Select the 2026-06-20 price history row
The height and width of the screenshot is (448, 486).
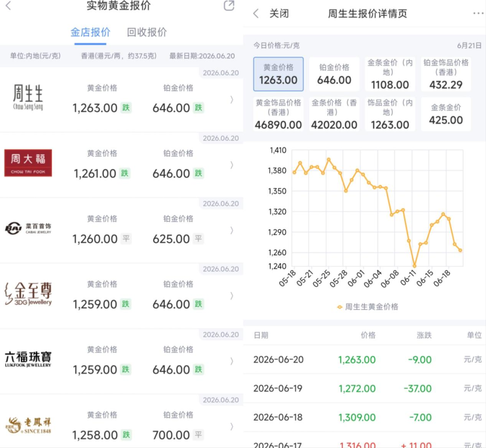(x=364, y=360)
